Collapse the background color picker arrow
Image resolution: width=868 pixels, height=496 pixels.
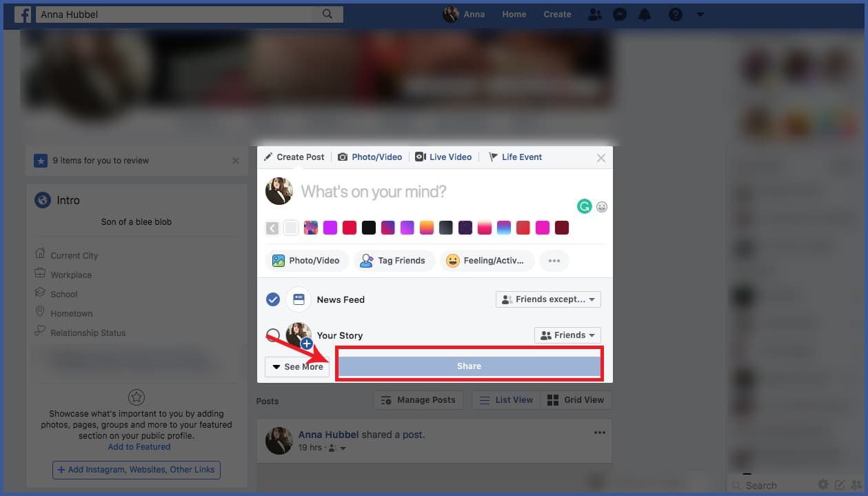click(272, 228)
